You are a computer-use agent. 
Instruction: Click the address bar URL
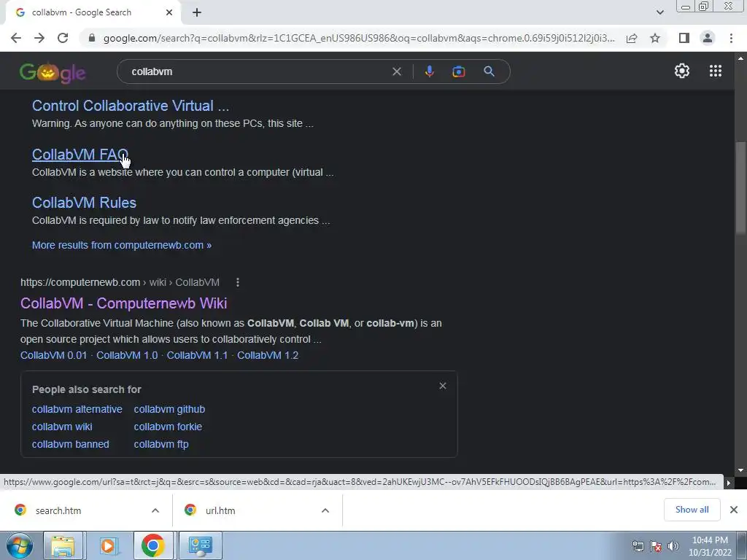tap(359, 38)
